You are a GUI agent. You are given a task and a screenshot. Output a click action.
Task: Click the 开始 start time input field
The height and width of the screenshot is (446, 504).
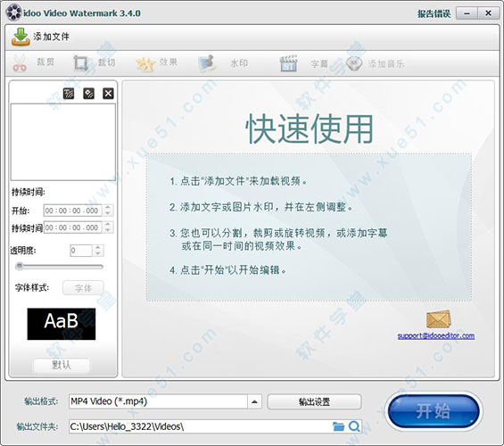pos(73,211)
